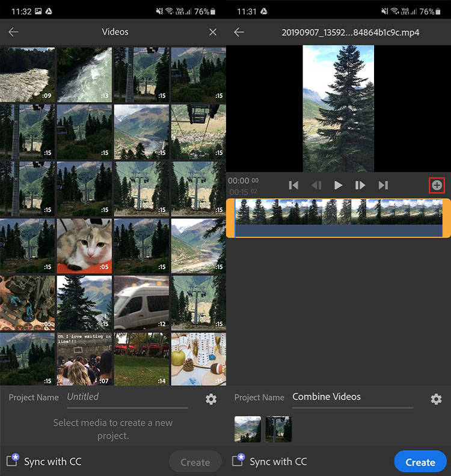Grab the left orange trim handle

point(230,218)
